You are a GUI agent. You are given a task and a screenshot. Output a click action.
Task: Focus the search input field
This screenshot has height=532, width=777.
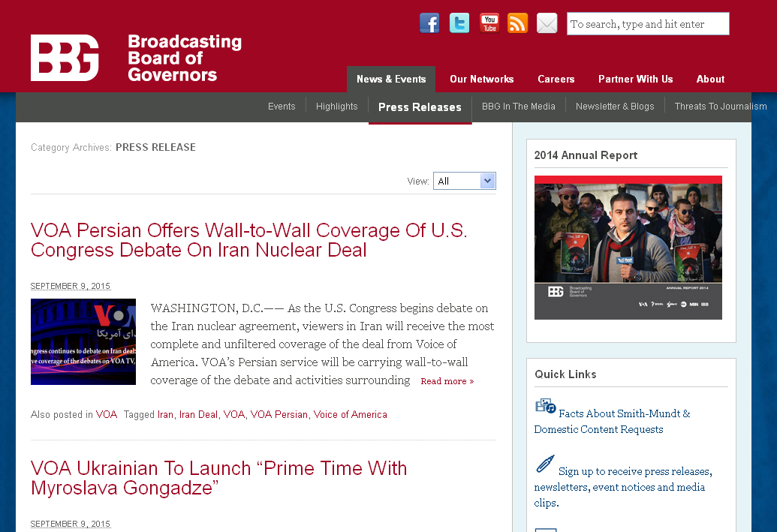coord(648,24)
